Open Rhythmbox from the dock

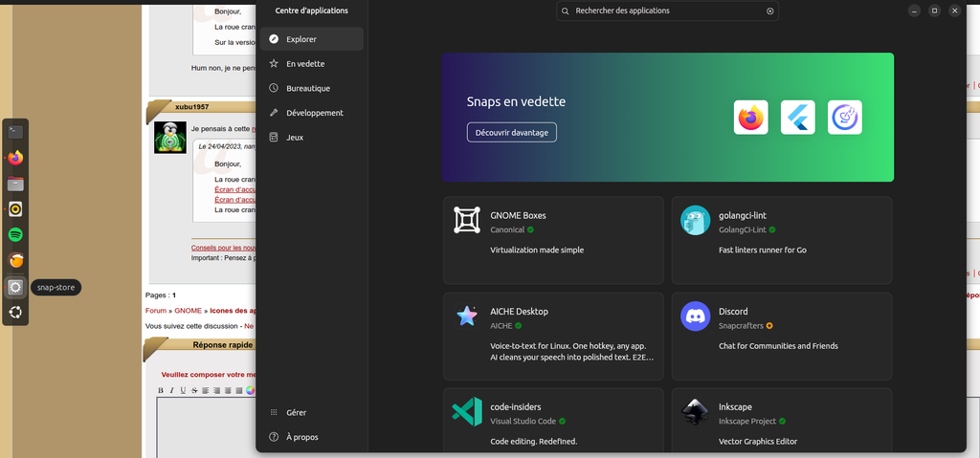point(15,209)
